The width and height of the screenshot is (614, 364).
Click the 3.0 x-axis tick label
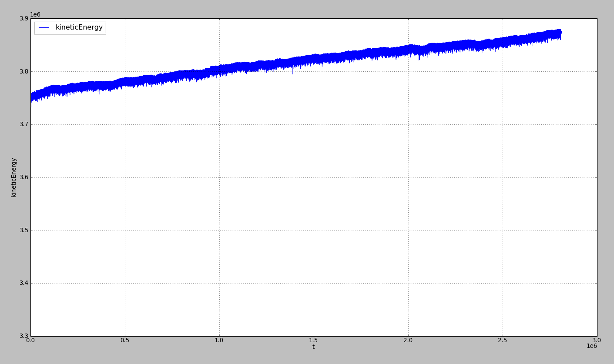coord(597,340)
